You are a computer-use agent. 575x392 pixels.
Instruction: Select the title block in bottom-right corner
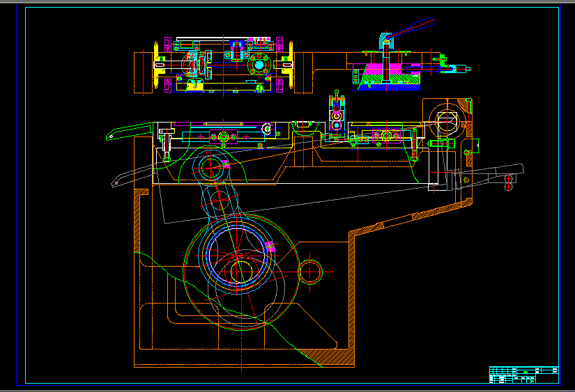(x=523, y=375)
